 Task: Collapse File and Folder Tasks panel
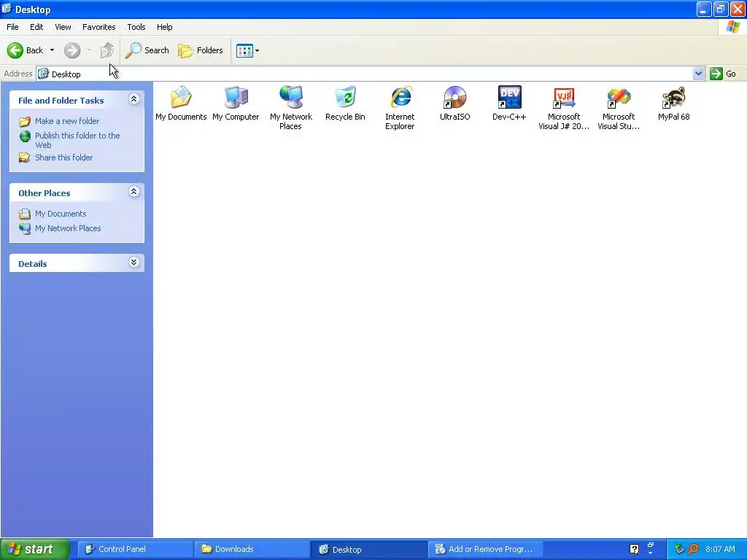(x=134, y=99)
